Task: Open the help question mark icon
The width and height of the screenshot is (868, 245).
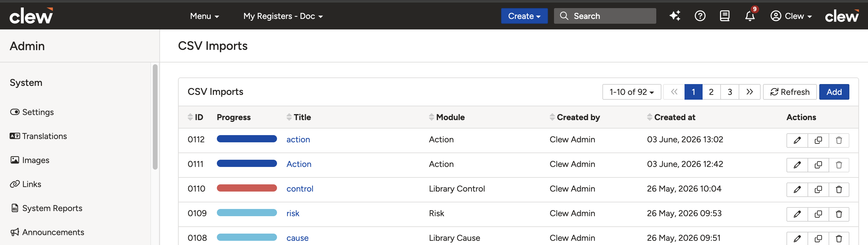Action: tap(700, 16)
